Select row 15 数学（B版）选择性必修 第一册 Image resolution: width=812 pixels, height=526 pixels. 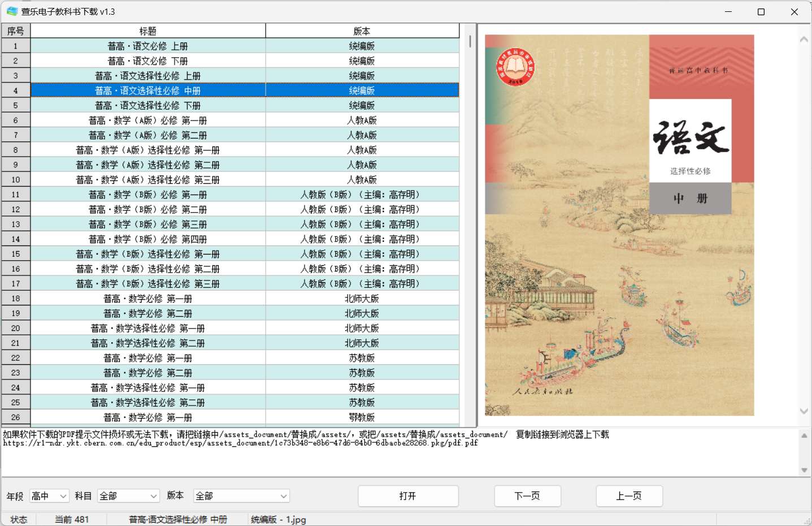coord(245,254)
